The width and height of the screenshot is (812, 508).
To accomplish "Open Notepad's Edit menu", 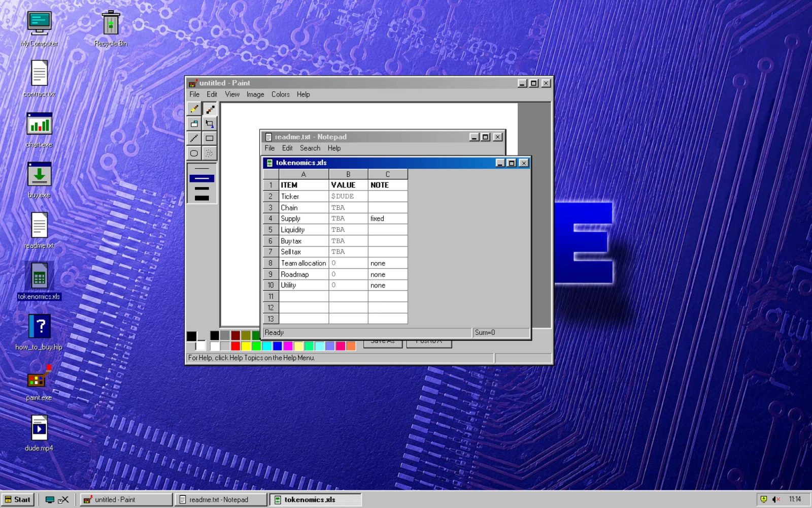I will click(x=287, y=148).
